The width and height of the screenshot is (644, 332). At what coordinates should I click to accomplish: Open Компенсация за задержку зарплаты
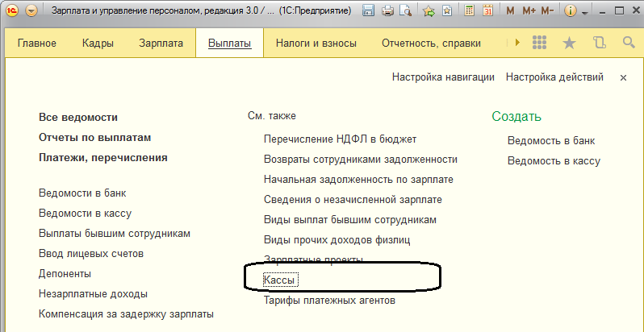[126, 314]
